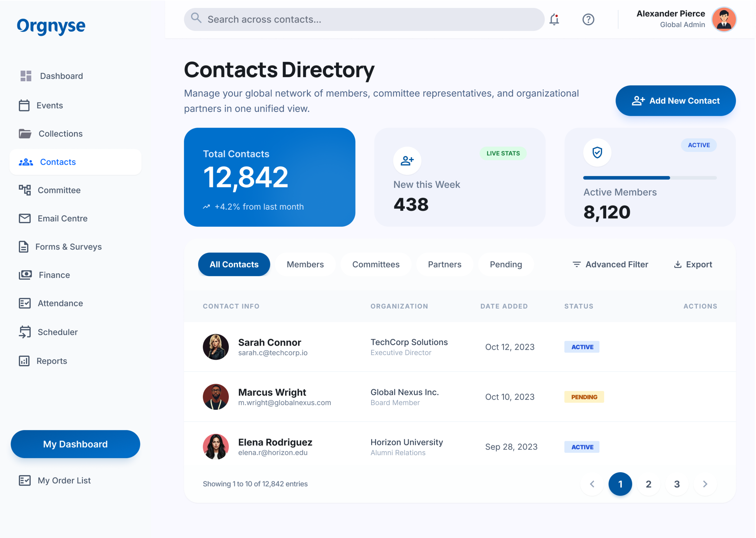This screenshot has height=538, width=756.
Task: Go to next page chevron
Action: (705, 484)
